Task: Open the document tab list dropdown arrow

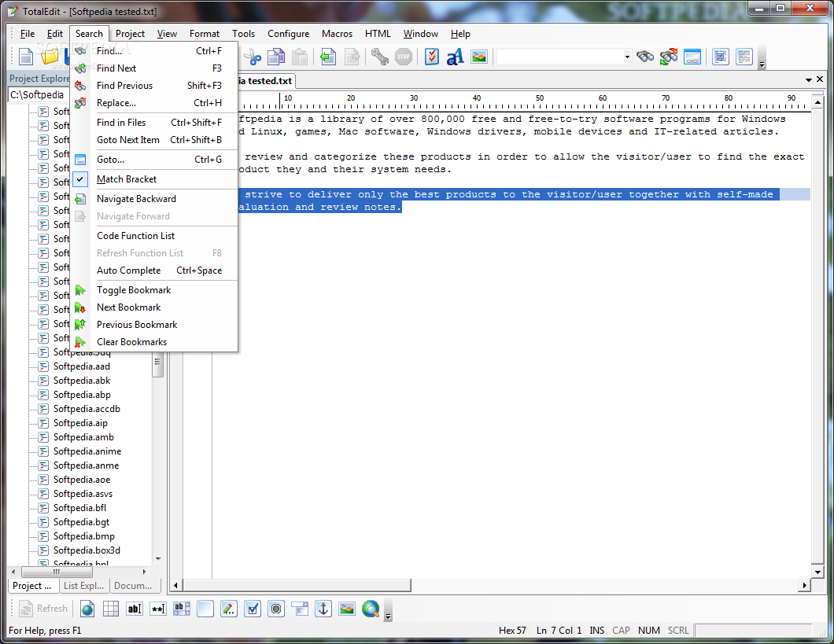Action: (x=809, y=79)
